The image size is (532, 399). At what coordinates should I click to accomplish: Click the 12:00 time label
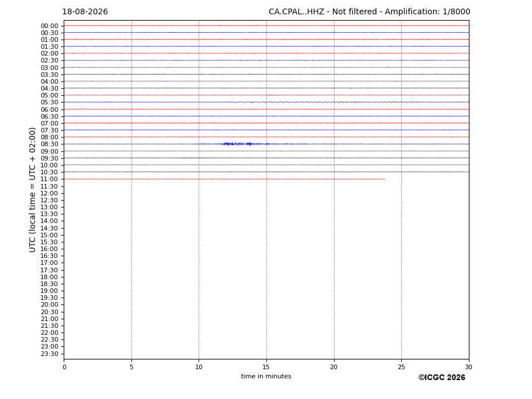pyautogui.click(x=49, y=194)
